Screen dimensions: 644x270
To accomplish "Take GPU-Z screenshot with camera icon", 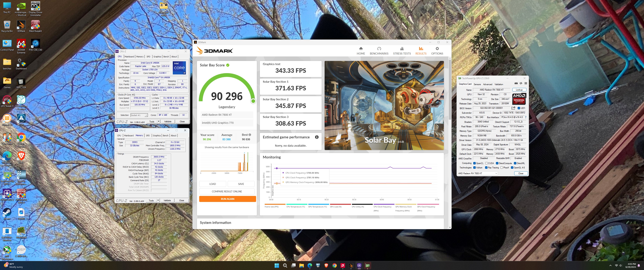I will pos(516,83).
